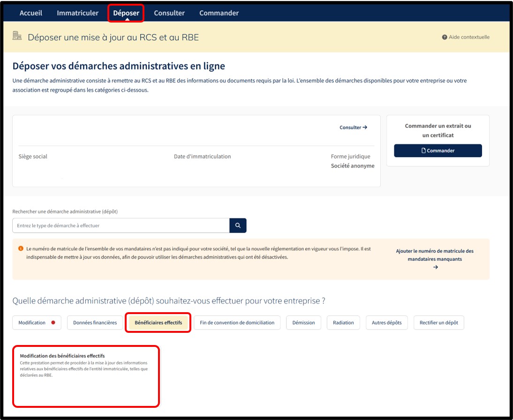The height and width of the screenshot is (420, 513).
Task: Select Fin de convention de domiciliation
Action: 237,322
